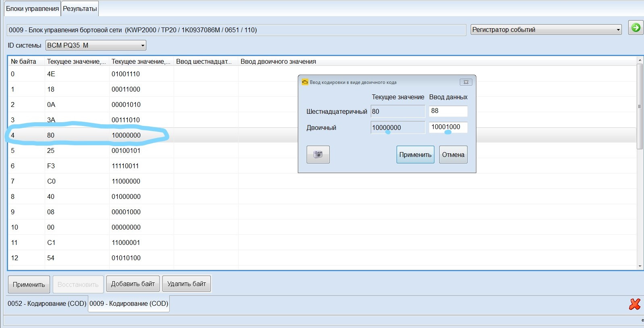Click Отмена in the dialog
Screen dimensions: 644x328
[453, 155]
